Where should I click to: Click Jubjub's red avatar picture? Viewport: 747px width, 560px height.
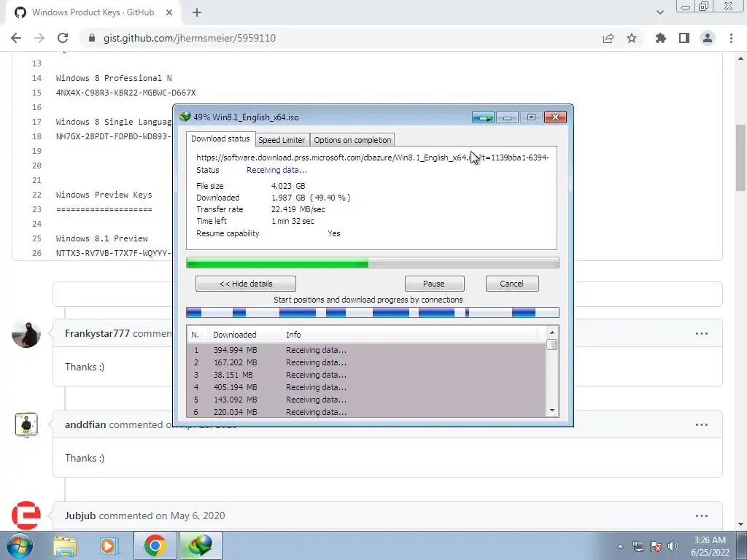click(26, 516)
